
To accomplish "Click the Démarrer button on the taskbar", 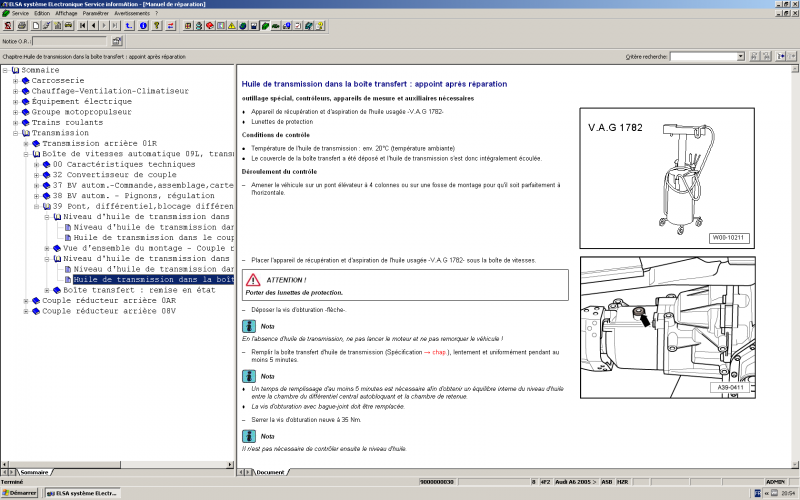I will 20,493.
